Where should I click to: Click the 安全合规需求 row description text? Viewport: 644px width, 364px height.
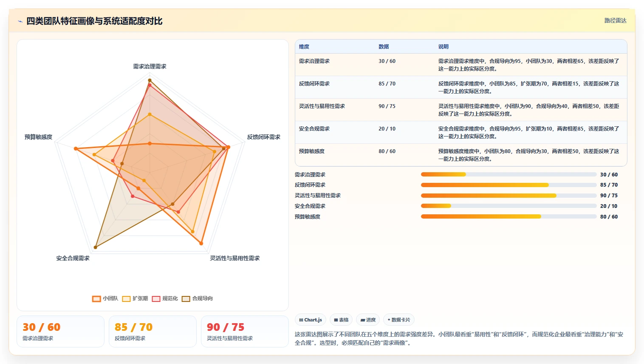529,132
